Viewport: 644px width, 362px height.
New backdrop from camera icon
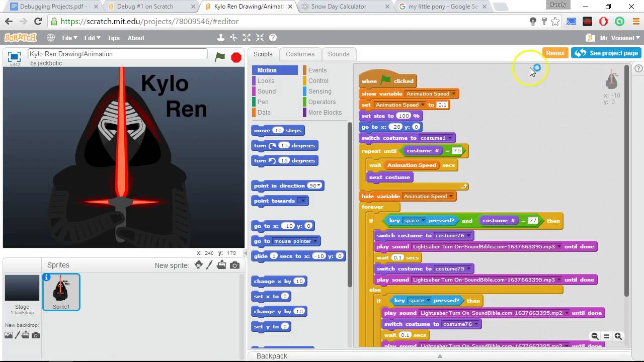tap(36, 335)
